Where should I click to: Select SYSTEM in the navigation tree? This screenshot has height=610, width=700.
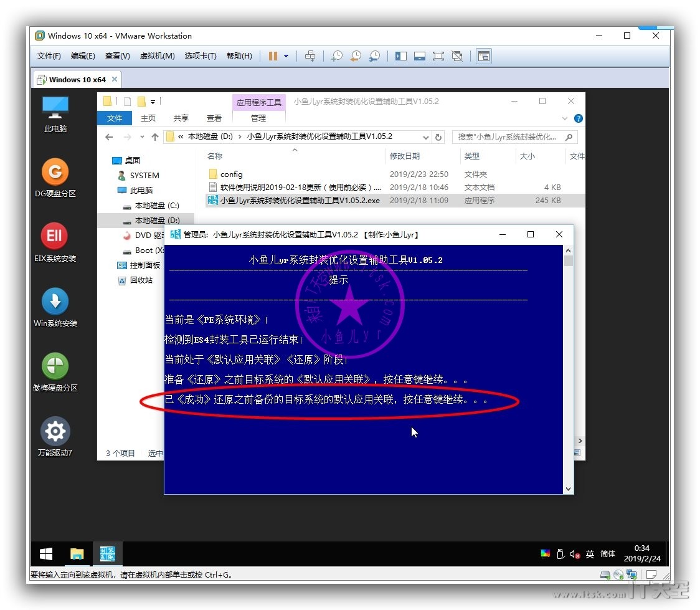tap(138, 176)
